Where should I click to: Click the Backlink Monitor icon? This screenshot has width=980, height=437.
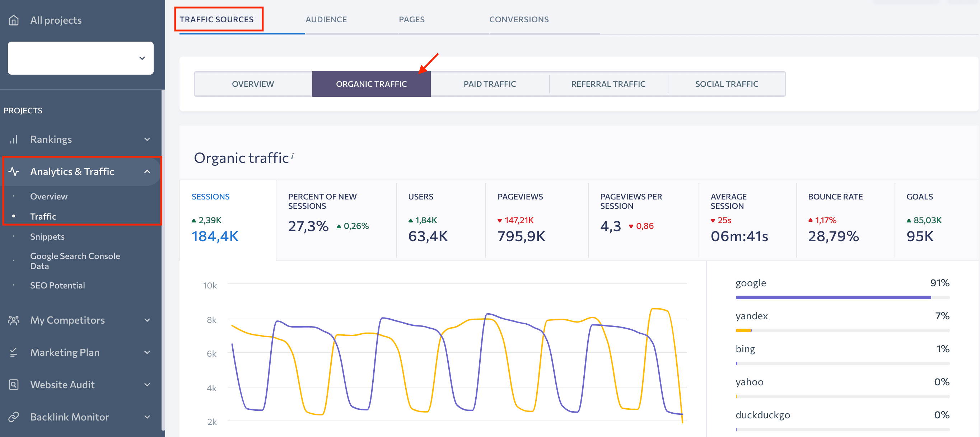click(14, 417)
